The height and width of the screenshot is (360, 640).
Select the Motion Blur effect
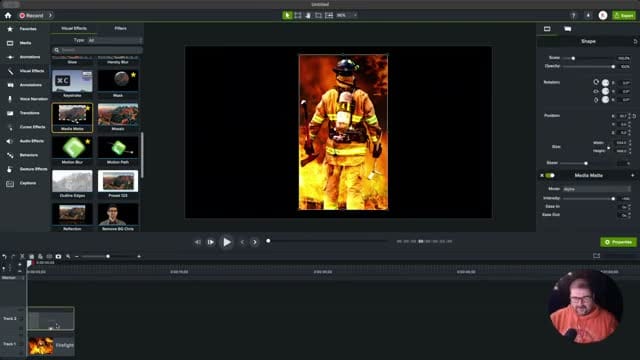72,148
